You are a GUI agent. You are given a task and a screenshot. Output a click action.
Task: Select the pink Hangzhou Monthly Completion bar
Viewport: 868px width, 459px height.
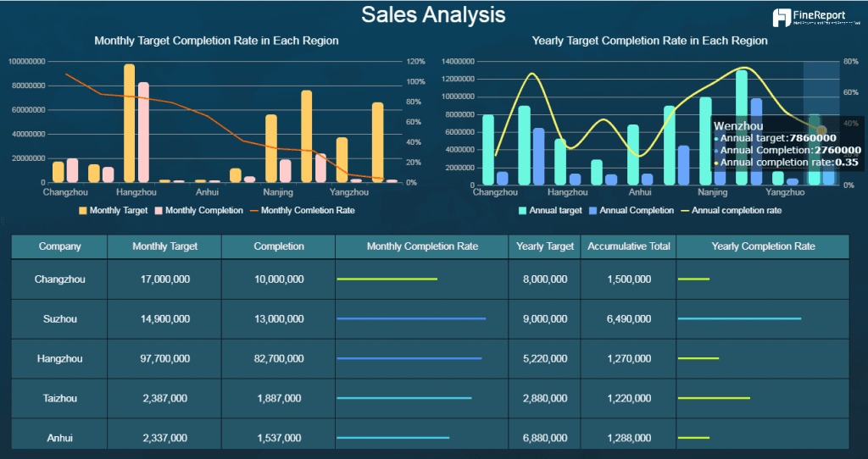coord(143,132)
